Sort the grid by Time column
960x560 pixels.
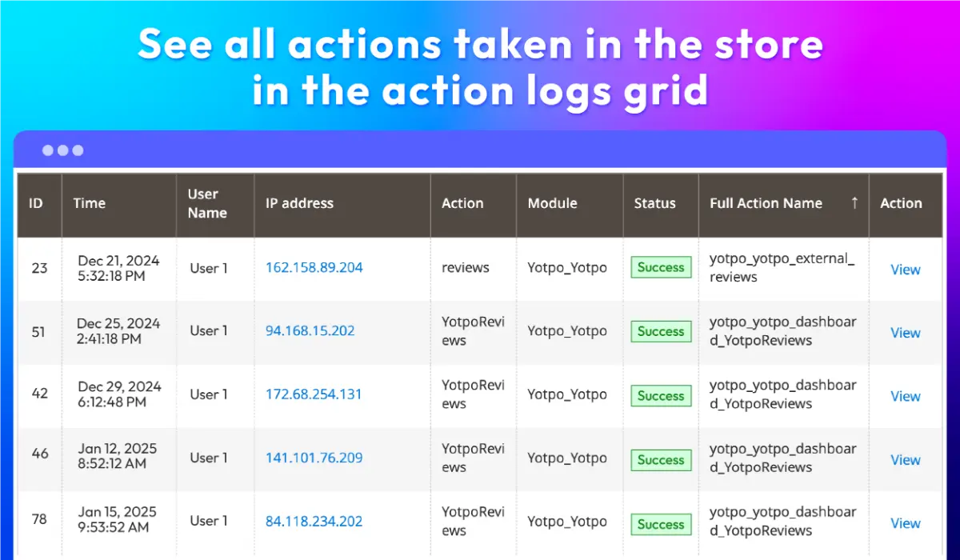(90, 203)
